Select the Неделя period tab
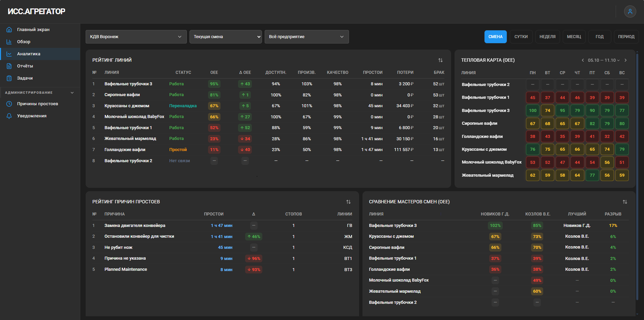644x320 pixels. coord(548,37)
